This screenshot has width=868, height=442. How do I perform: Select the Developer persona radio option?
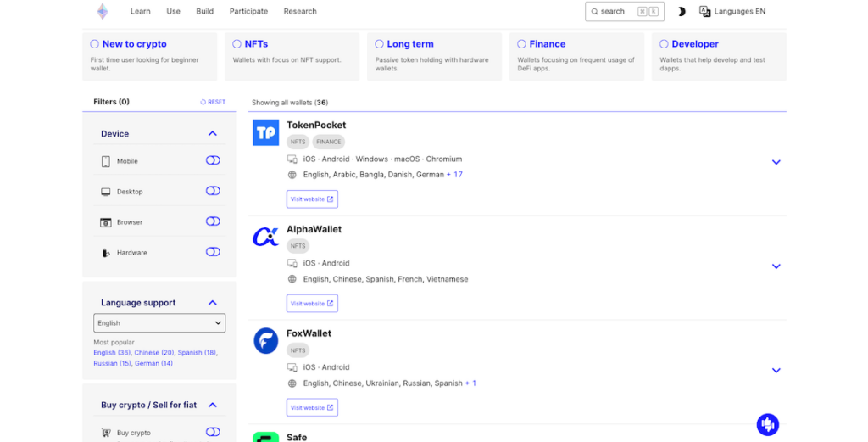[x=664, y=44]
